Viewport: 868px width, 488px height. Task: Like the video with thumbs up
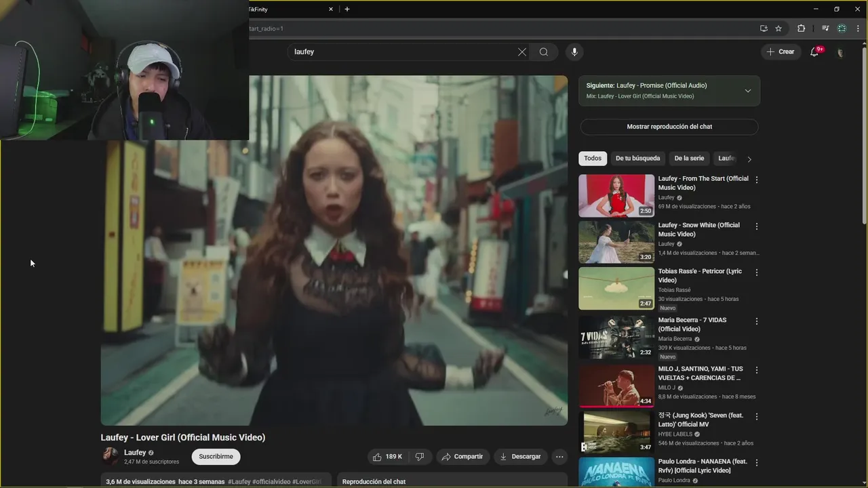point(388,457)
